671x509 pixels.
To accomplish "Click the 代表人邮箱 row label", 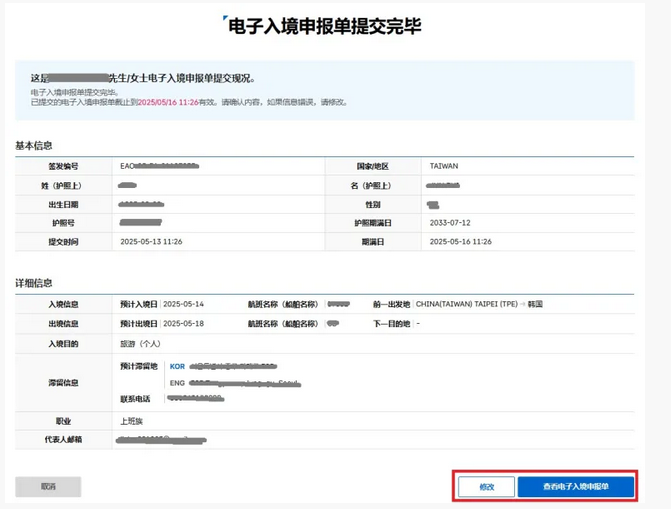I will tap(63, 440).
